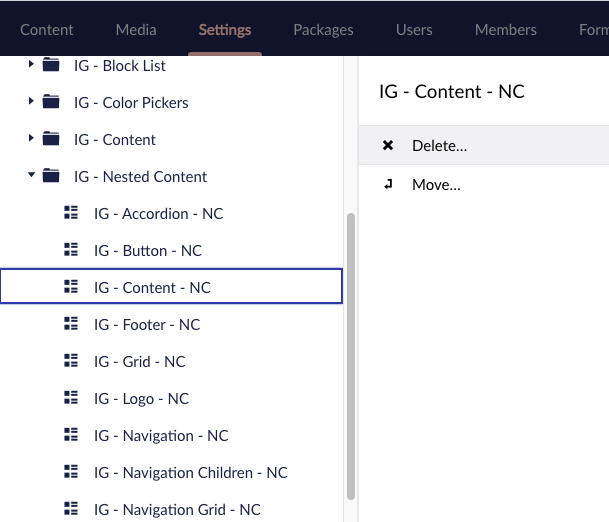Select IG - Color Pickers folder label
The height and width of the screenshot is (522, 609).
(131, 103)
